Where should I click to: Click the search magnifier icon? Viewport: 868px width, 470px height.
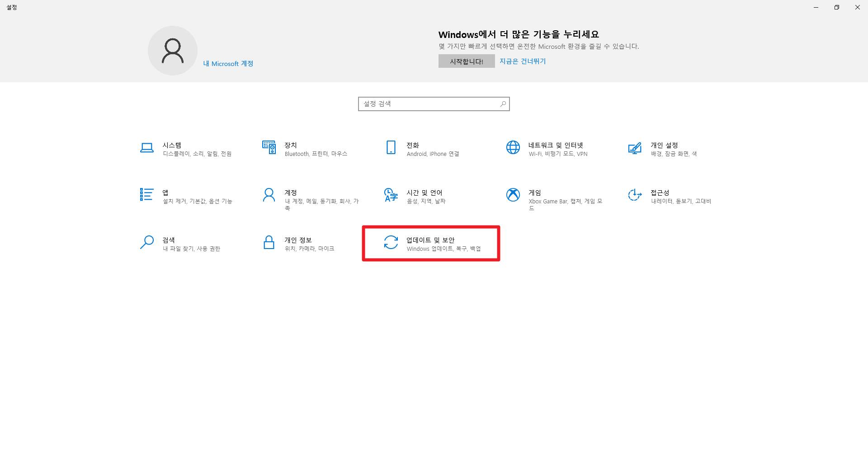tap(502, 103)
